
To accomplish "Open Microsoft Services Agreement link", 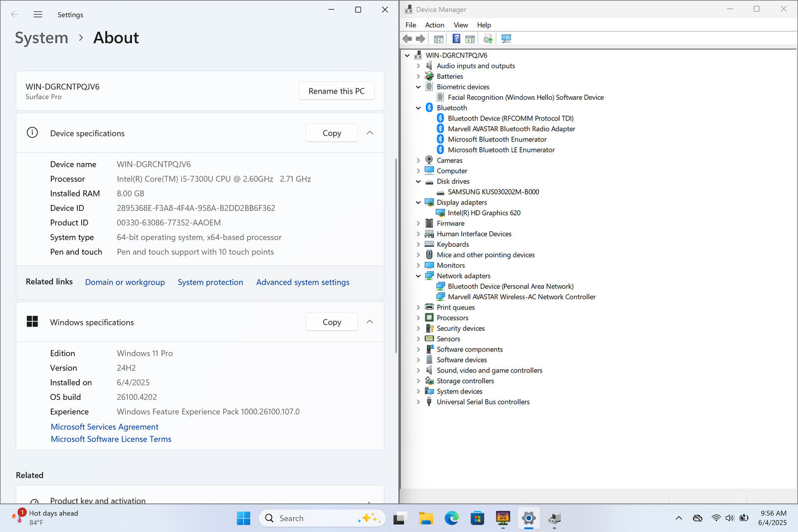I will tap(104, 427).
